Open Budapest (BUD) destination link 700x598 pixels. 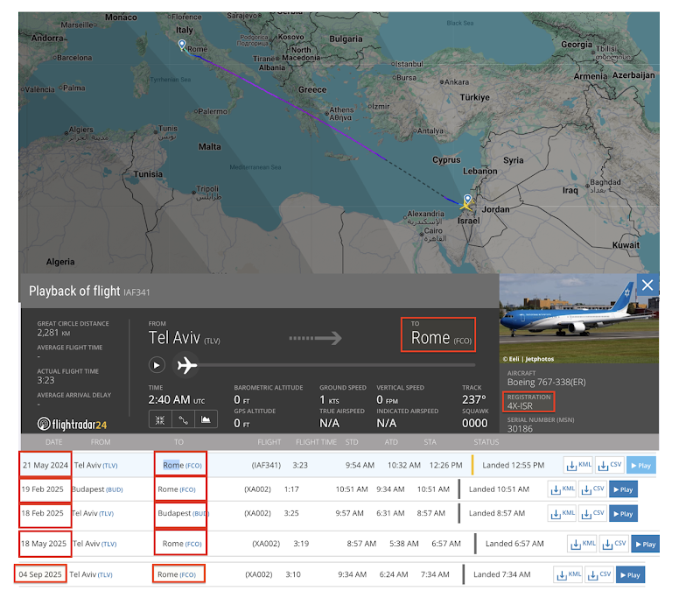182,513
